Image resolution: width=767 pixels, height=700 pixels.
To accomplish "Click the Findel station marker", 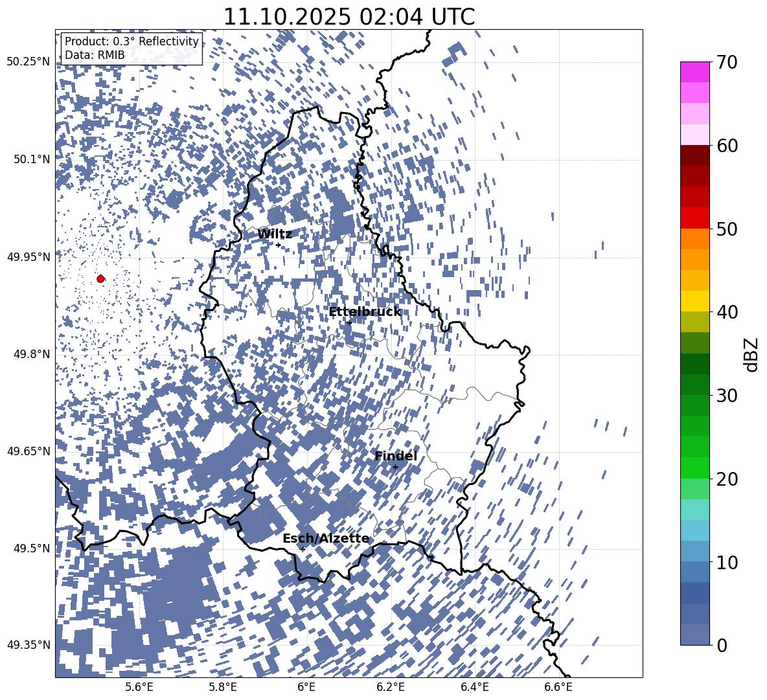I will pyautogui.click(x=395, y=468).
